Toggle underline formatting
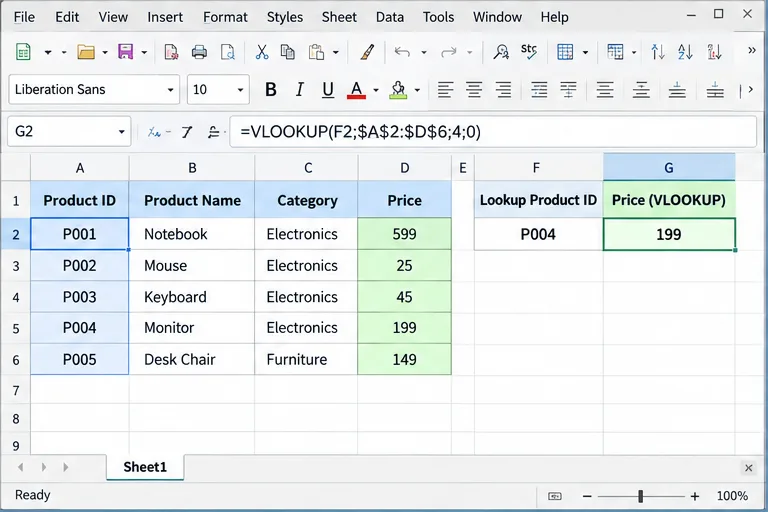 328,90
